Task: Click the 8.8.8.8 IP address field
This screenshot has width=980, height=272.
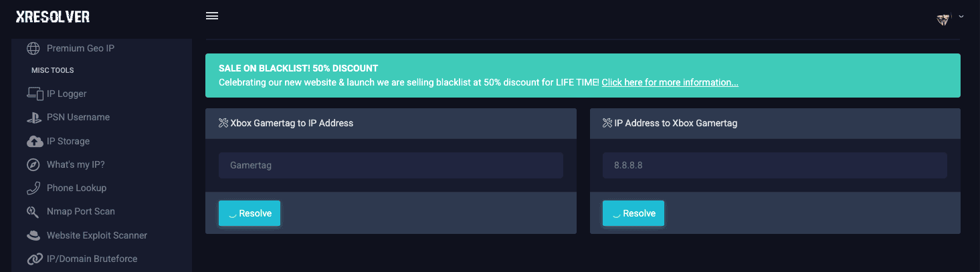Action: [775, 165]
